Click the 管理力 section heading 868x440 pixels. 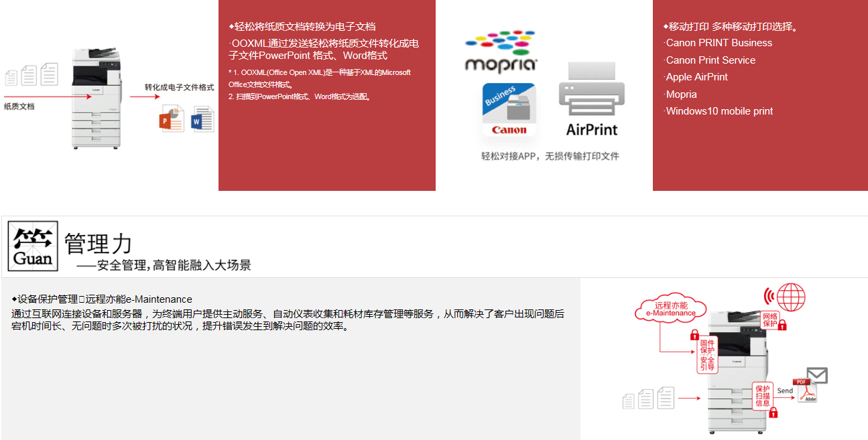[98, 243]
